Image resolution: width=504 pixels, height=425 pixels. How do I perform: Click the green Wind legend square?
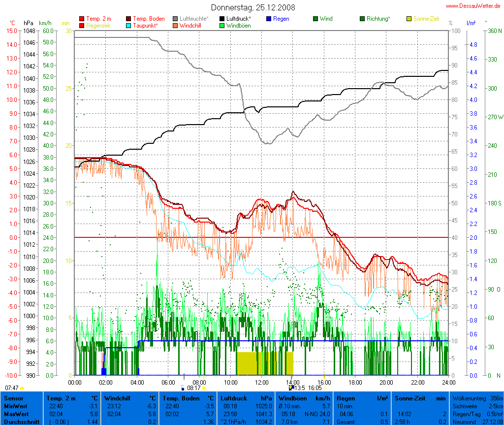coord(315,19)
